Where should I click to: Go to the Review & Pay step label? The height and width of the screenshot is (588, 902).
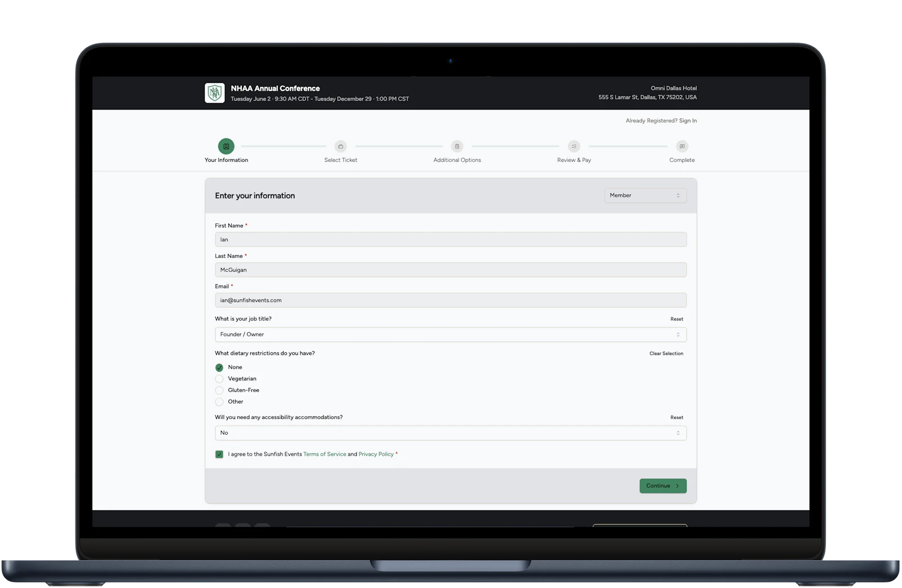point(574,160)
